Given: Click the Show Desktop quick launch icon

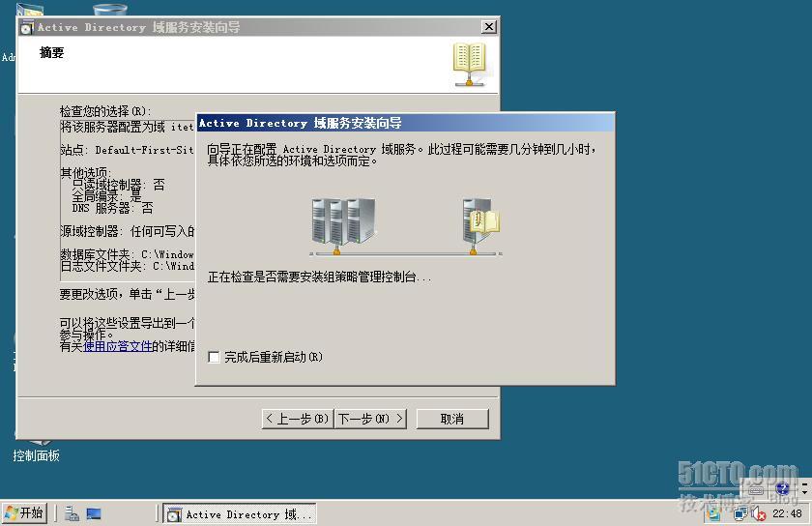Looking at the screenshot, I should [x=94, y=513].
